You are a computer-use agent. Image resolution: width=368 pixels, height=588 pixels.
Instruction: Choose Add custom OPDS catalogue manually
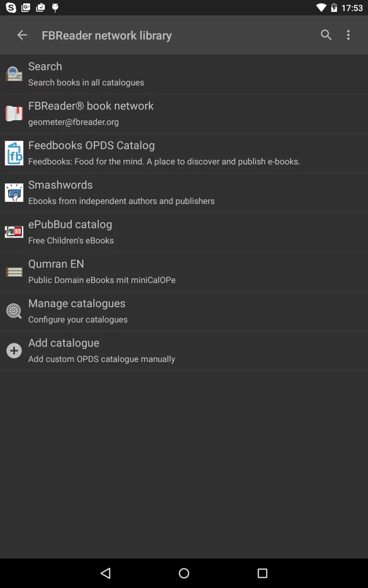[x=184, y=351]
